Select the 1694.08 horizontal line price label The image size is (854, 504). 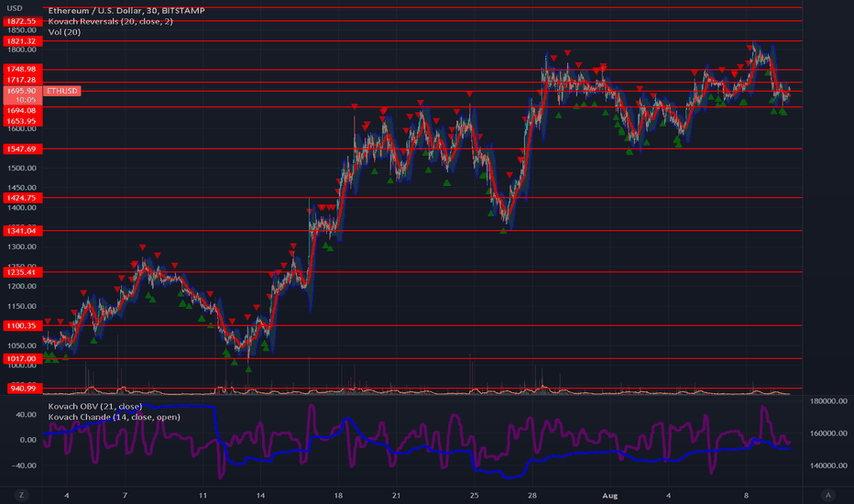tap(22, 111)
